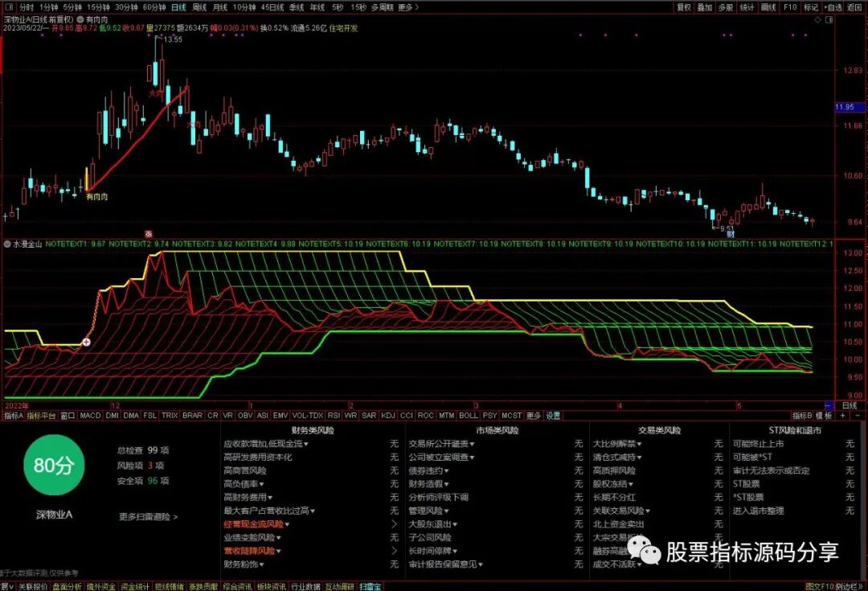The image size is (868, 591).
Task: Expand 公司被立案调查 risk item
Action: point(442,457)
